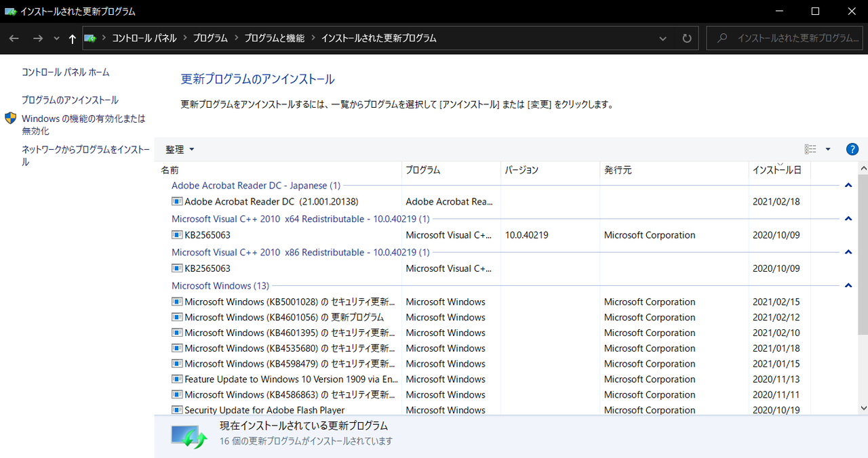Image resolution: width=868 pixels, height=458 pixels.
Task: Open view options dropdown arrow
Action: click(828, 149)
